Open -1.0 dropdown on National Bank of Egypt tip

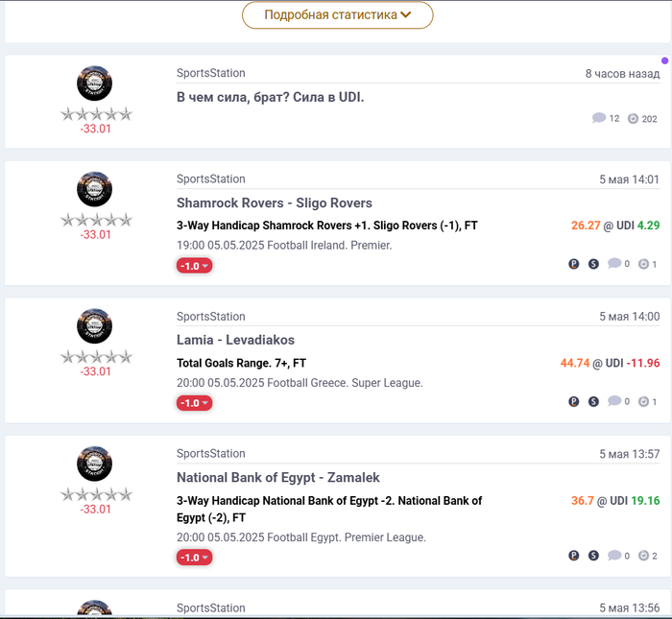(x=194, y=558)
